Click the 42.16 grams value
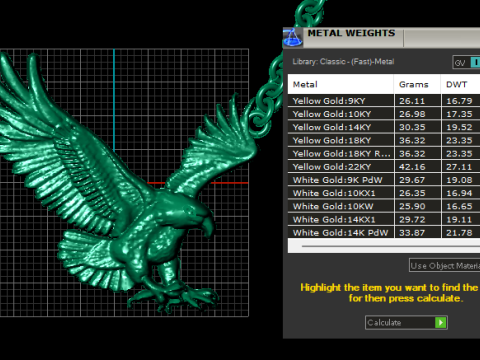This screenshot has width=480, height=360. pyautogui.click(x=412, y=167)
